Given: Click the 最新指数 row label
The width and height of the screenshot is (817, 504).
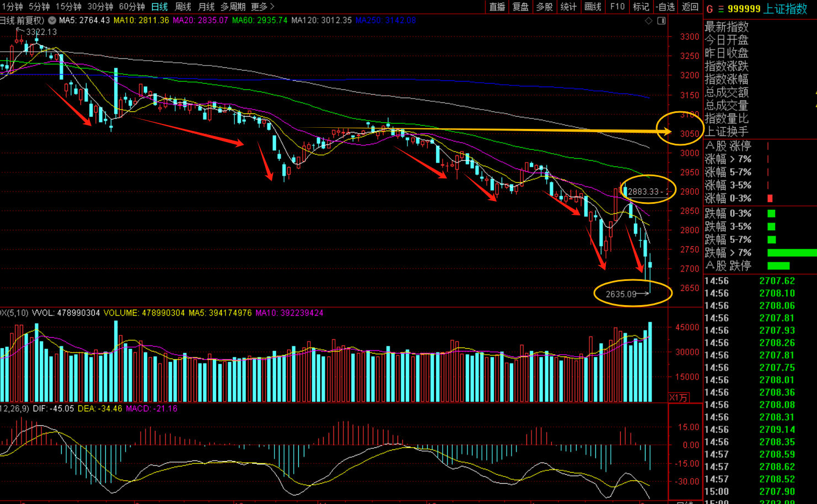Looking at the screenshot, I should click(x=727, y=27).
